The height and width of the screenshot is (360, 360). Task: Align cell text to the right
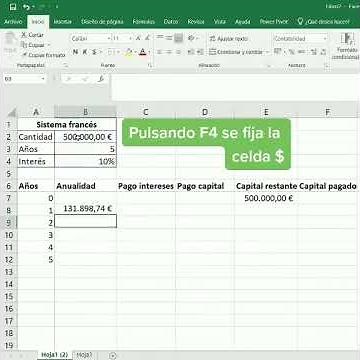pyautogui.click(x=179, y=52)
